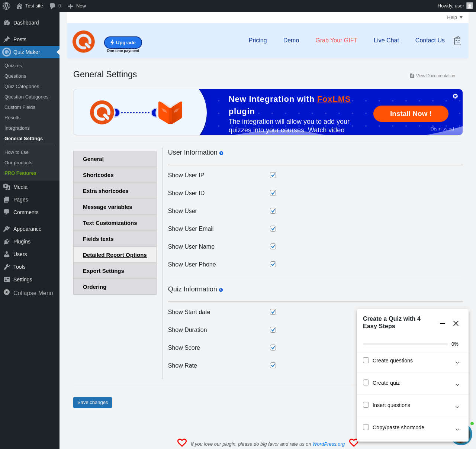Click the Collapse Menu arrow icon

pos(7,293)
